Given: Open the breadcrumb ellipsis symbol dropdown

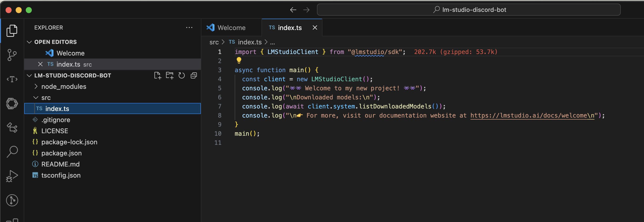Looking at the screenshot, I should (273, 42).
